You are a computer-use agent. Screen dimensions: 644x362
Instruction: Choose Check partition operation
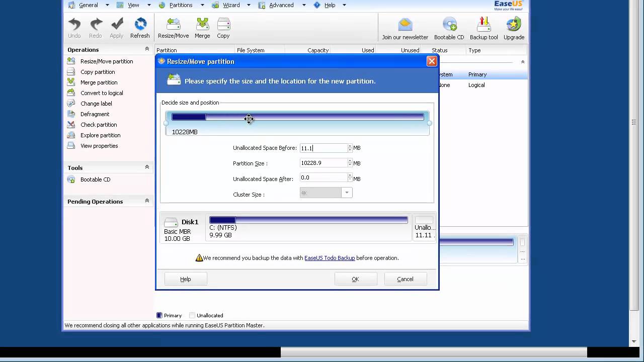pos(99,125)
